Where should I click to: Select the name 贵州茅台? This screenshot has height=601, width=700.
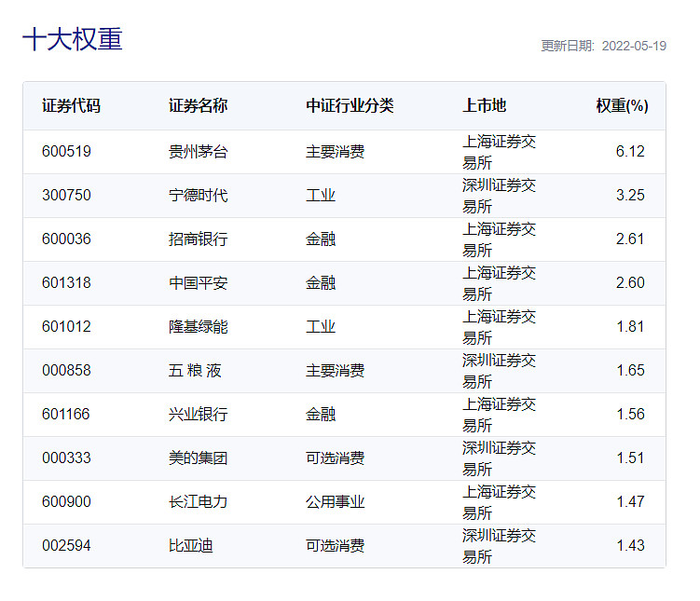coord(199,151)
